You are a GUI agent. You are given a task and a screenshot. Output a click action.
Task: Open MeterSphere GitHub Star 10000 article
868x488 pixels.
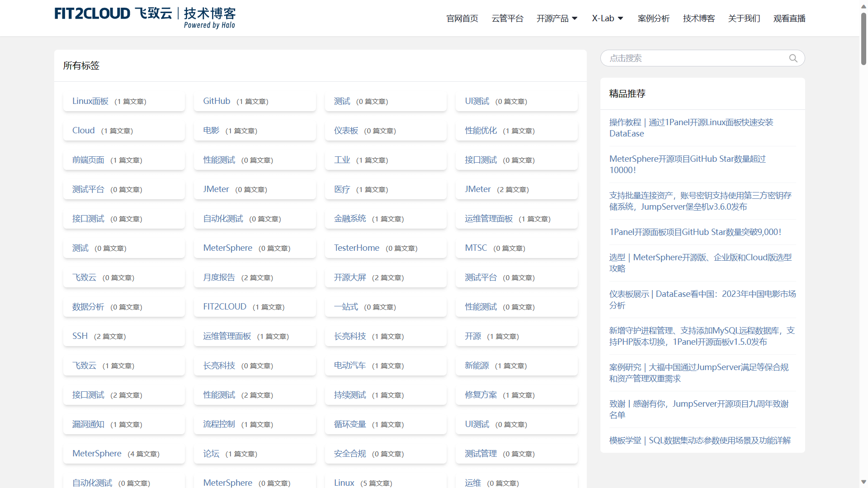pos(688,164)
